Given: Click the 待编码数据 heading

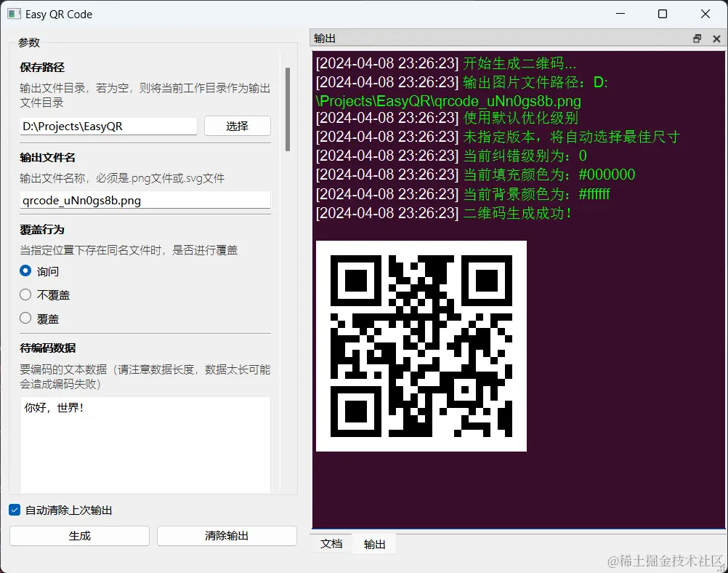Looking at the screenshot, I should [x=48, y=348].
